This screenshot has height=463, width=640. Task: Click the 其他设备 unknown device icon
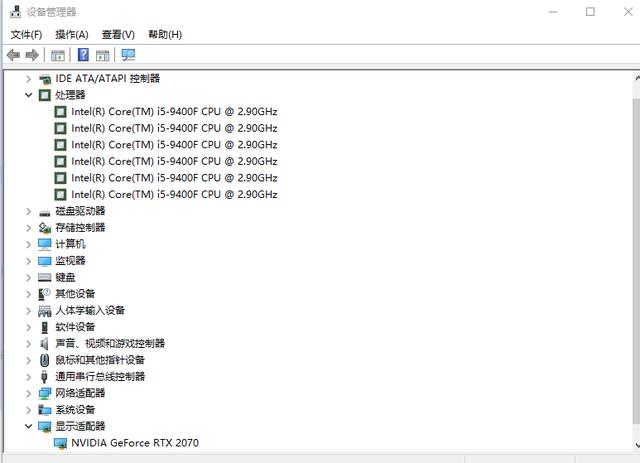pos(44,294)
